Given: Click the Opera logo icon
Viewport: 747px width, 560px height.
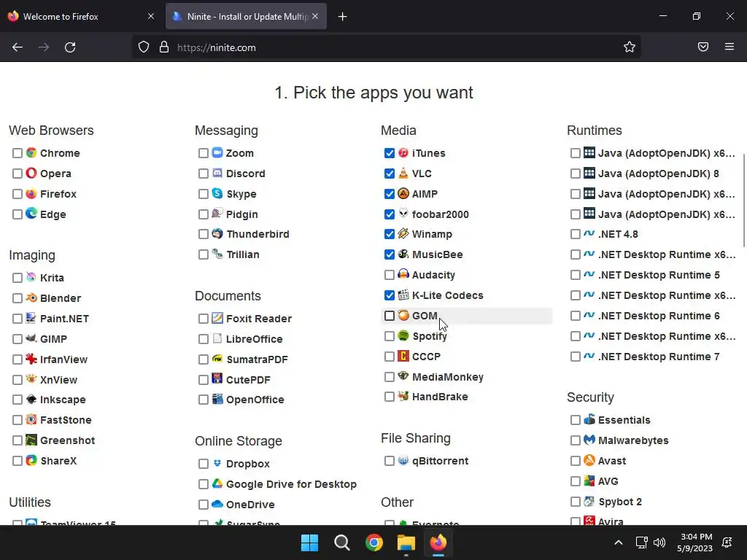Looking at the screenshot, I should (x=31, y=173).
